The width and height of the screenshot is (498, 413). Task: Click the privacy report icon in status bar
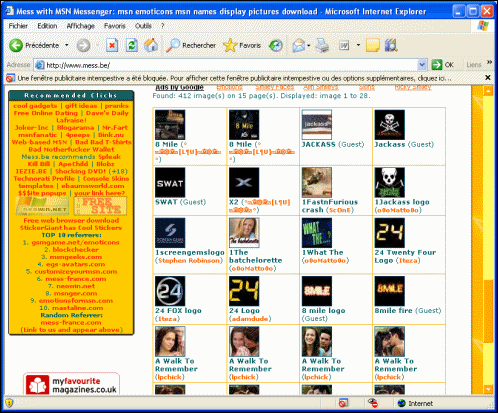[373, 403]
